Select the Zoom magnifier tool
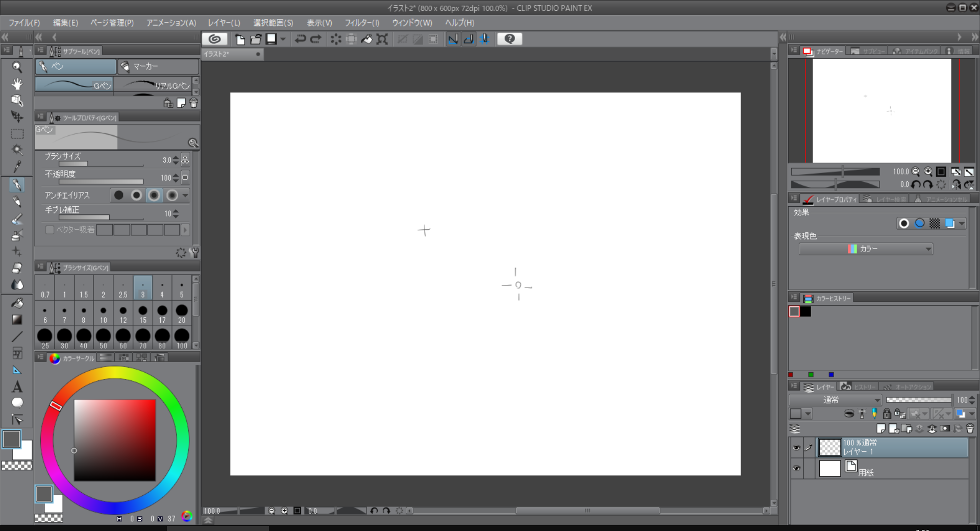 [17, 67]
